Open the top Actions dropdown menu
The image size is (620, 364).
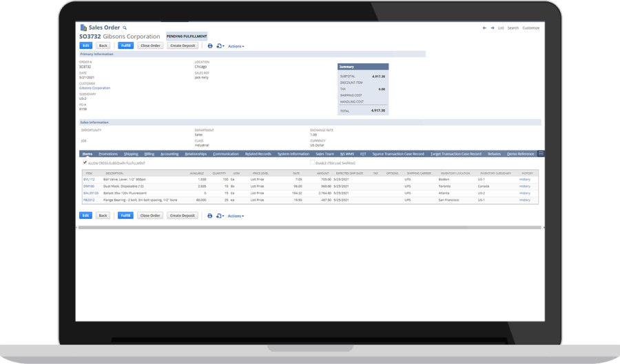point(236,46)
